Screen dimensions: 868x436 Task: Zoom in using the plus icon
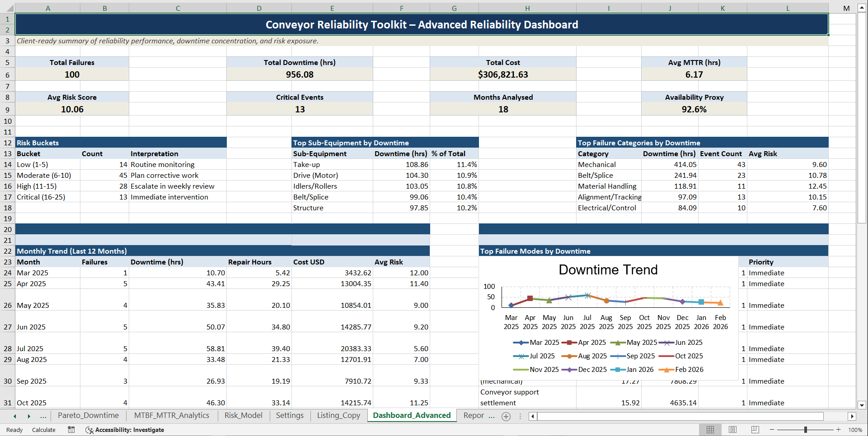(x=839, y=430)
